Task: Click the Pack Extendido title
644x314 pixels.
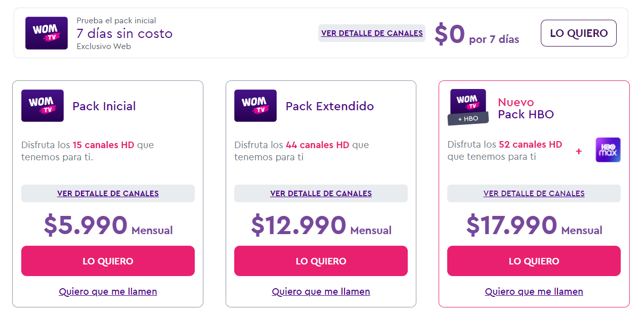Action: click(x=330, y=106)
